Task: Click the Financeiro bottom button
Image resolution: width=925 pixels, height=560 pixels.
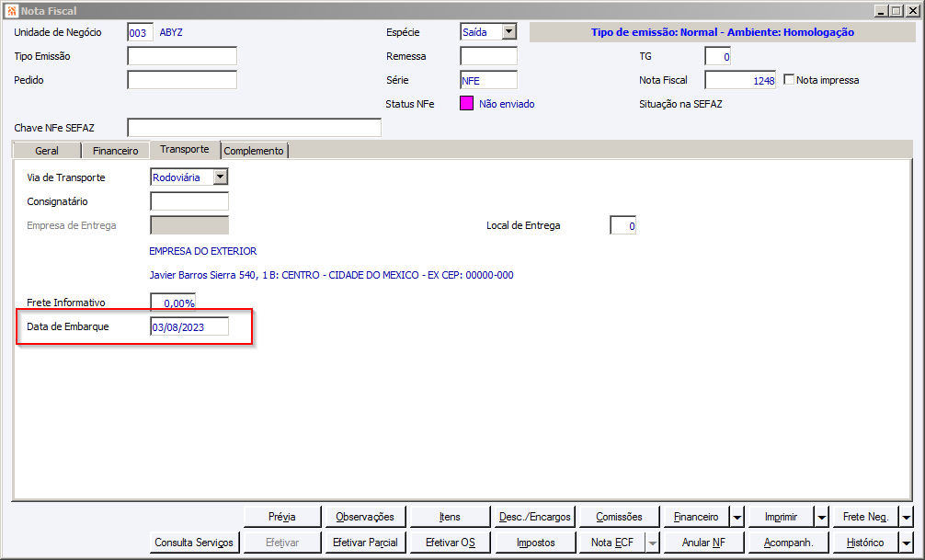Action: tap(697, 517)
